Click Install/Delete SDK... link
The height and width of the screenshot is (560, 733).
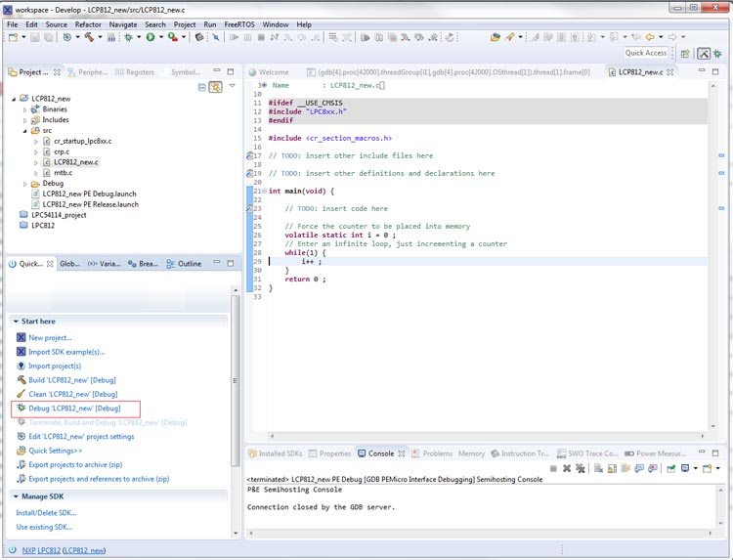pos(46,512)
